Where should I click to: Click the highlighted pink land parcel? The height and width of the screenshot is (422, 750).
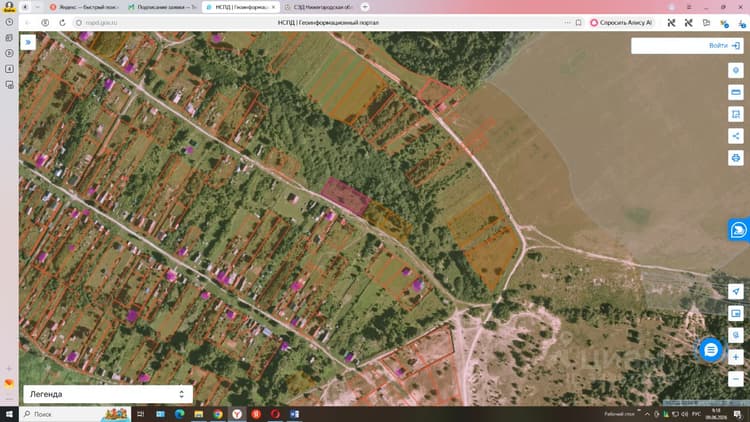coord(345,197)
